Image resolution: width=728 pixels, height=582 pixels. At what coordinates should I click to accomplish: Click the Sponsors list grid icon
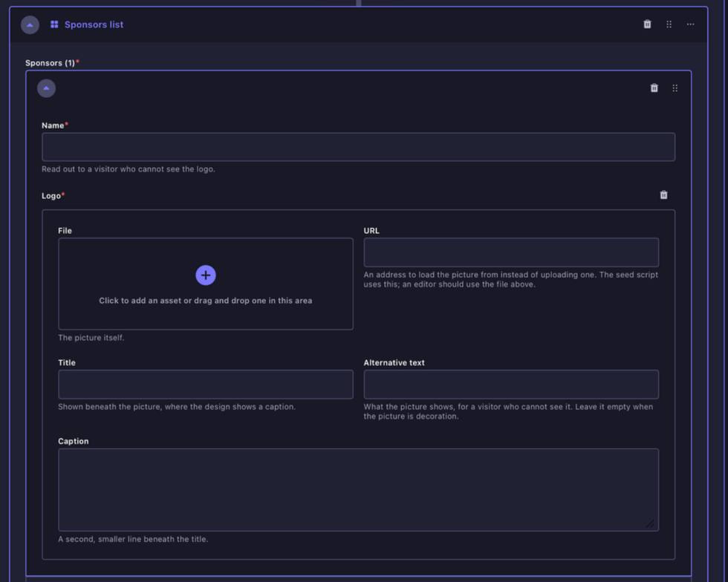point(54,24)
